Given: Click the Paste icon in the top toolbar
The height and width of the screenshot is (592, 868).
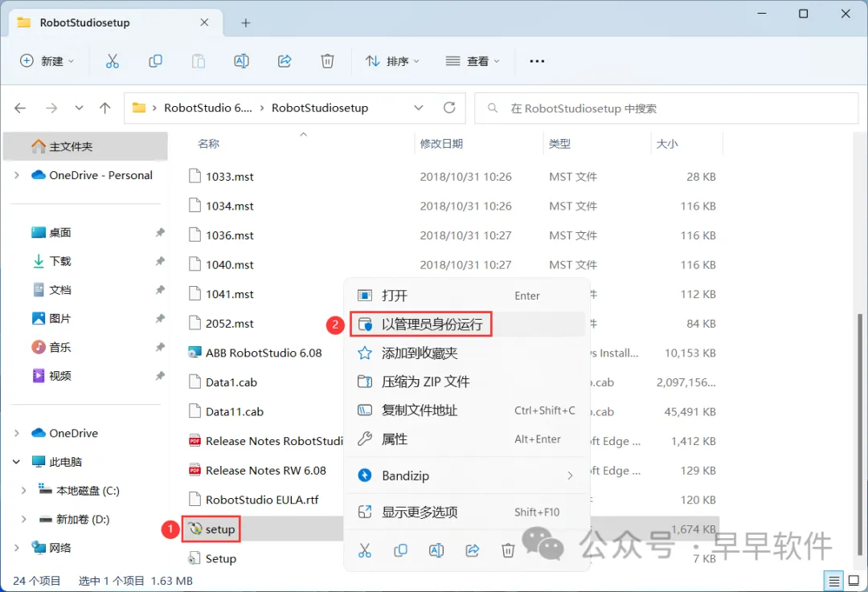Looking at the screenshot, I should point(199,61).
